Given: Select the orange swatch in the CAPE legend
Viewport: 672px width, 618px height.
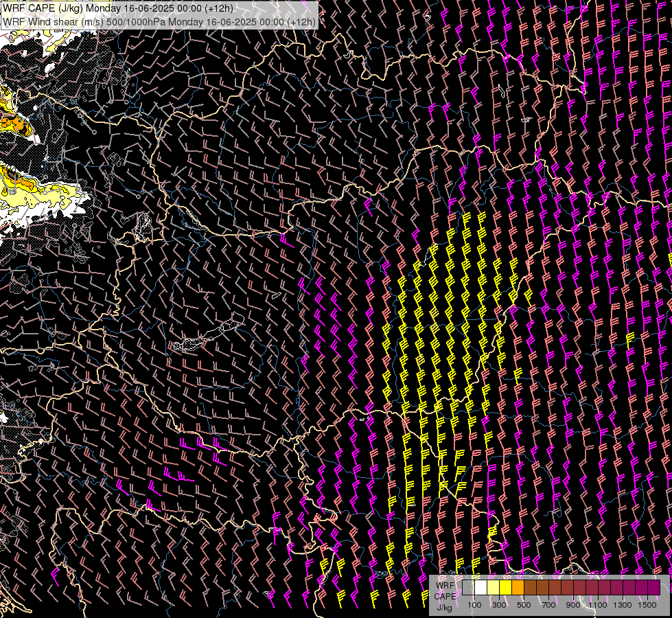Looking at the screenshot, I should [x=518, y=587].
